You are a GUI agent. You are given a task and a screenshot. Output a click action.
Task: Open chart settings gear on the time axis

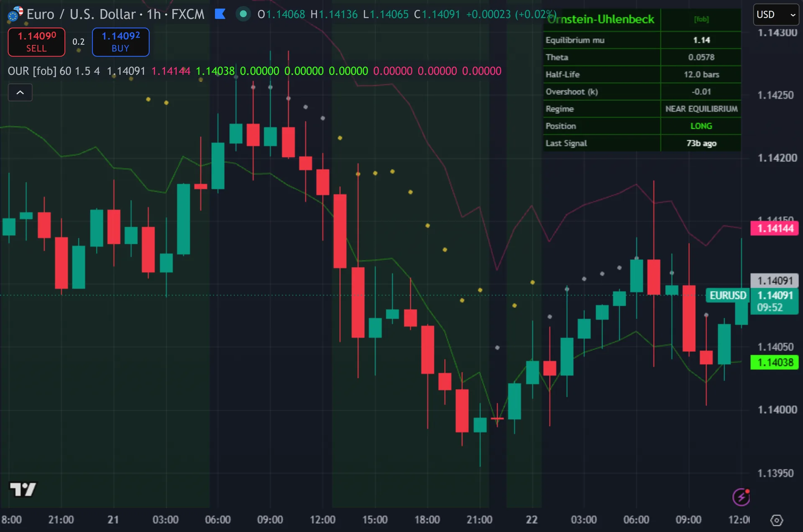777,520
